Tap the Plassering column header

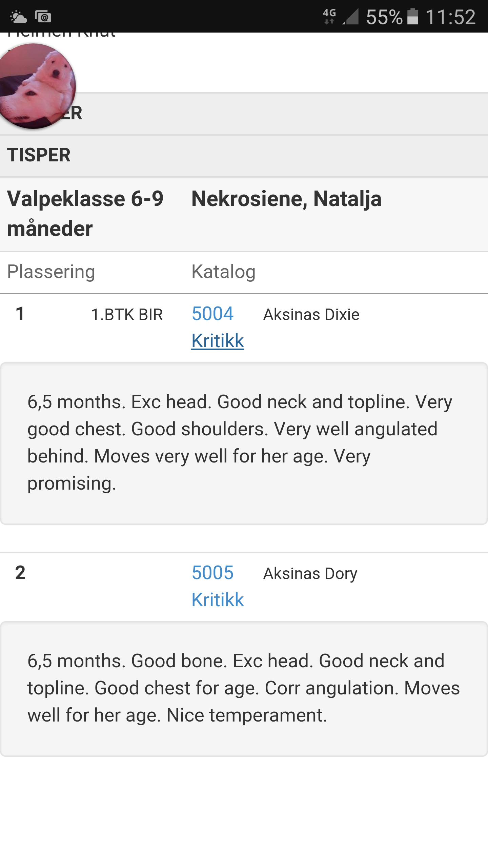(51, 272)
